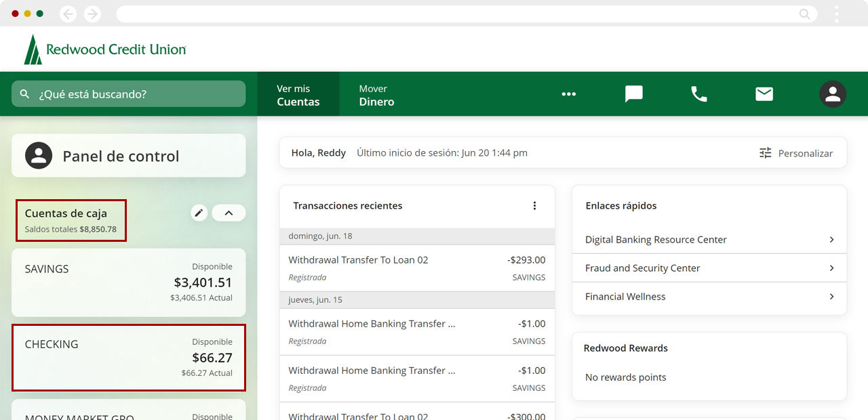This screenshot has height=420, width=868.
Task: Click the pencil edit icon beside Cuentas de caja
Action: click(199, 213)
